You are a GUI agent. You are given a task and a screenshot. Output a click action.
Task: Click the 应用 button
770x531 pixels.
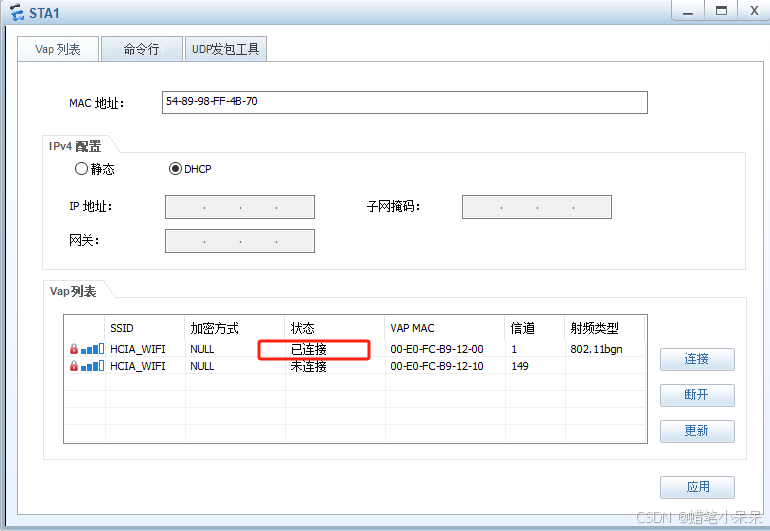tap(697, 487)
